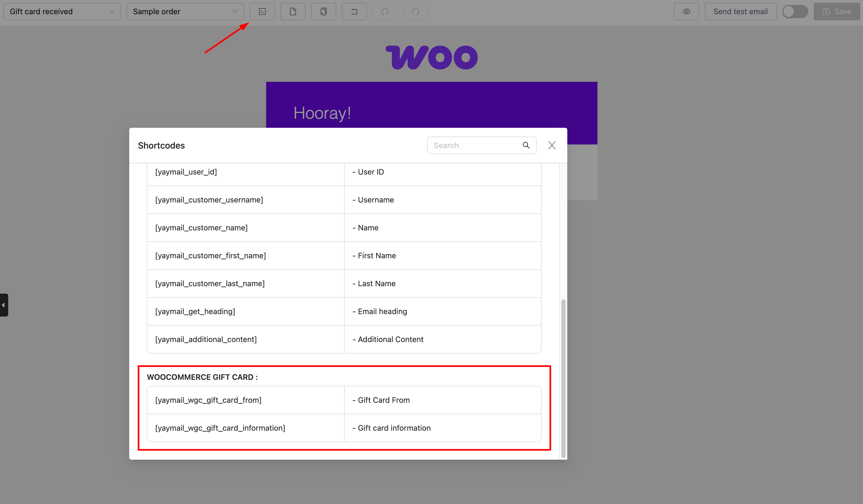This screenshot has width=863, height=504.
Task: Click Send test email button
Action: (x=740, y=12)
